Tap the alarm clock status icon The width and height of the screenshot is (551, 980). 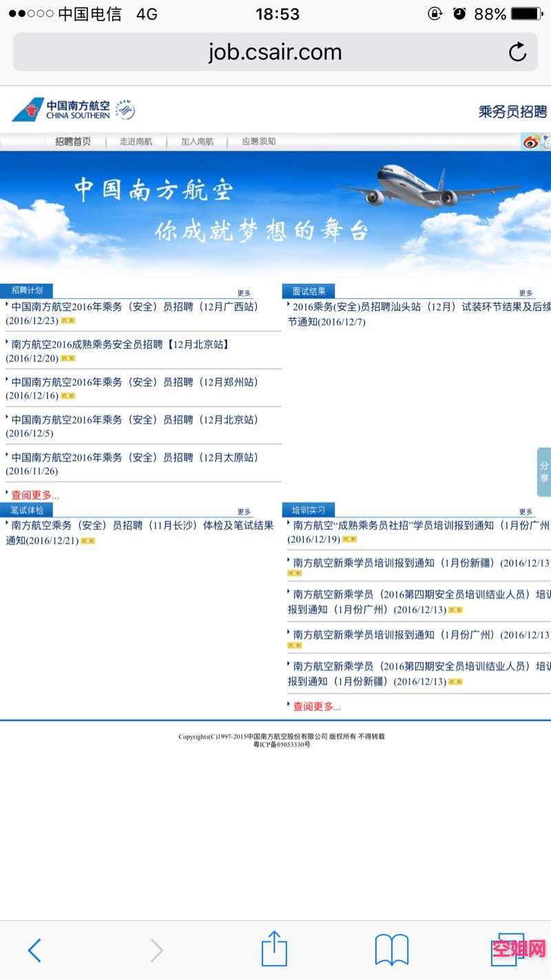pyautogui.click(x=459, y=14)
